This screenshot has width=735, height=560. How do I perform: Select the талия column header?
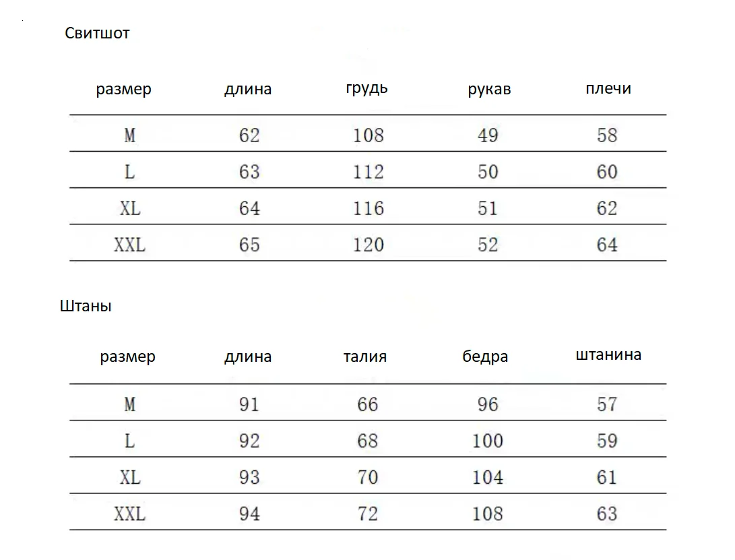(x=365, y=356)
